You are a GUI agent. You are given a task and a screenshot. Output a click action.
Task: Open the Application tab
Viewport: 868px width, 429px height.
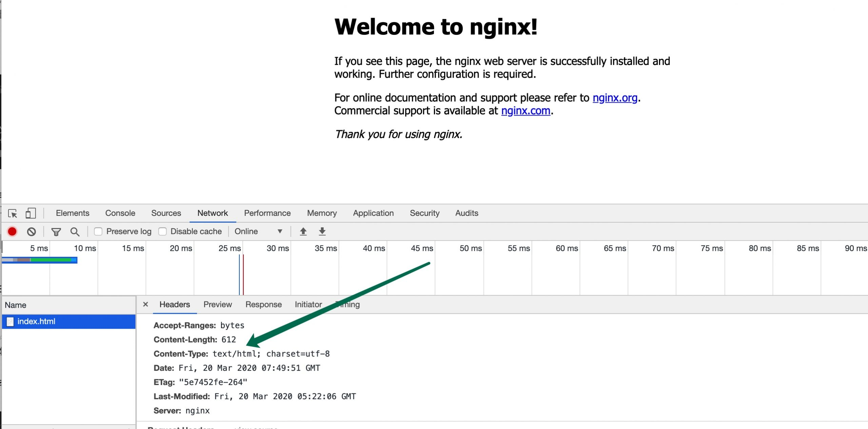373,213
